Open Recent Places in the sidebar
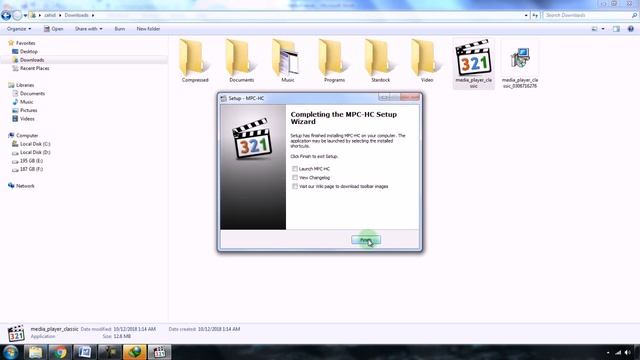This screenshot has height=360, width=640. tap(34, 68)
